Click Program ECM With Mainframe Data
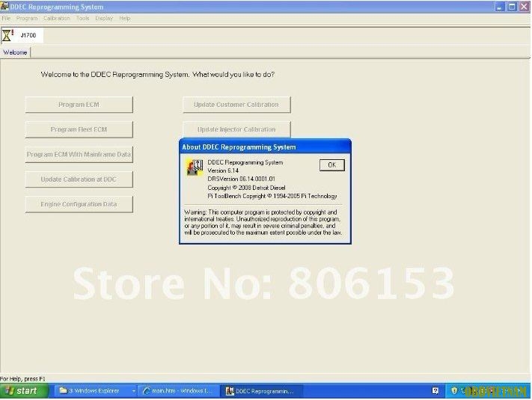Image resolution: width=532 pixels, height=400 pixels. coord(79,155)
